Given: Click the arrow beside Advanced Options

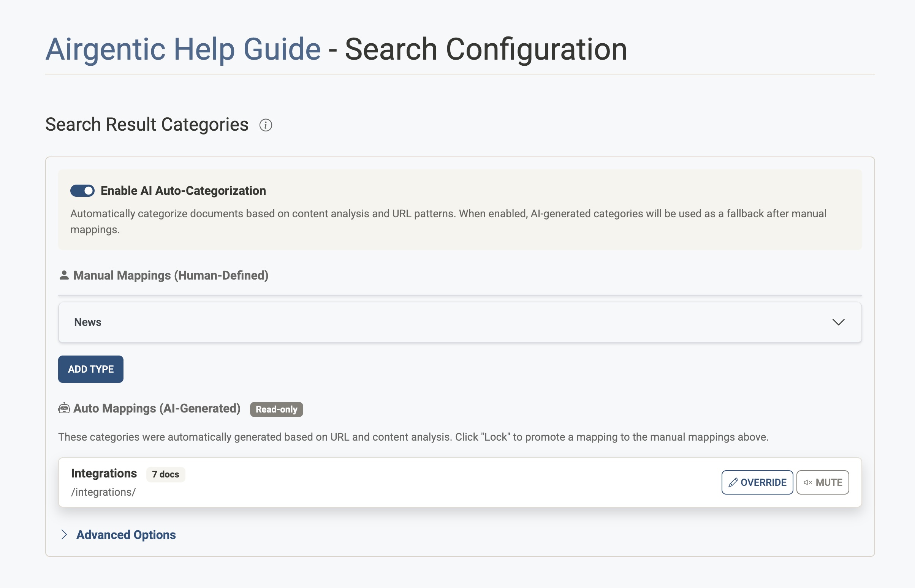Looking at the screenshot, I should click(64, 534).
